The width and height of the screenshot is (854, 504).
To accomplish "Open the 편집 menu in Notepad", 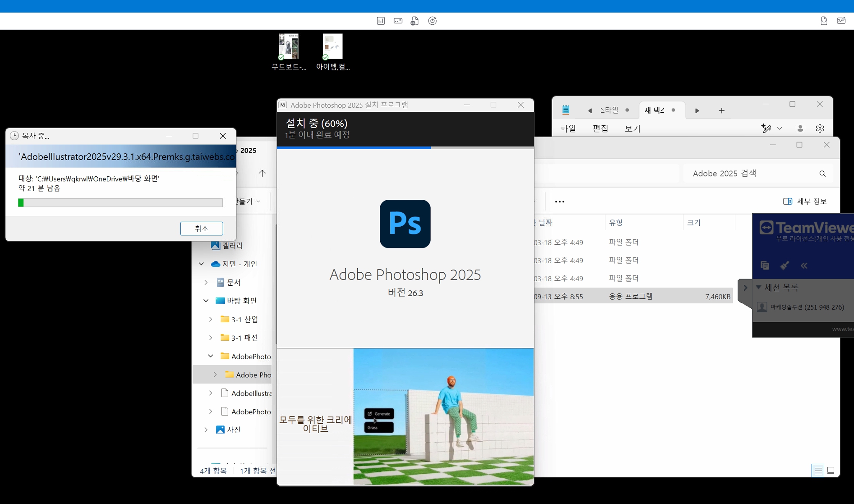I will pos(600,129).
